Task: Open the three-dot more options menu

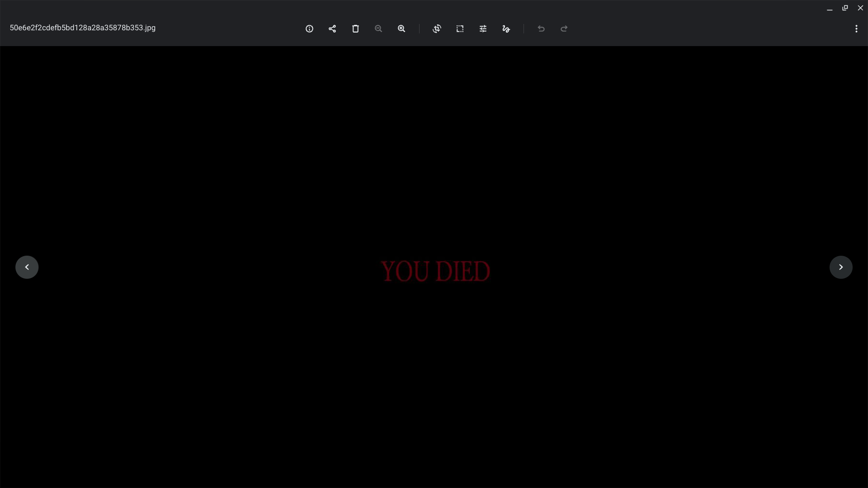Action: pyautogui.click(x=856, y=29)
